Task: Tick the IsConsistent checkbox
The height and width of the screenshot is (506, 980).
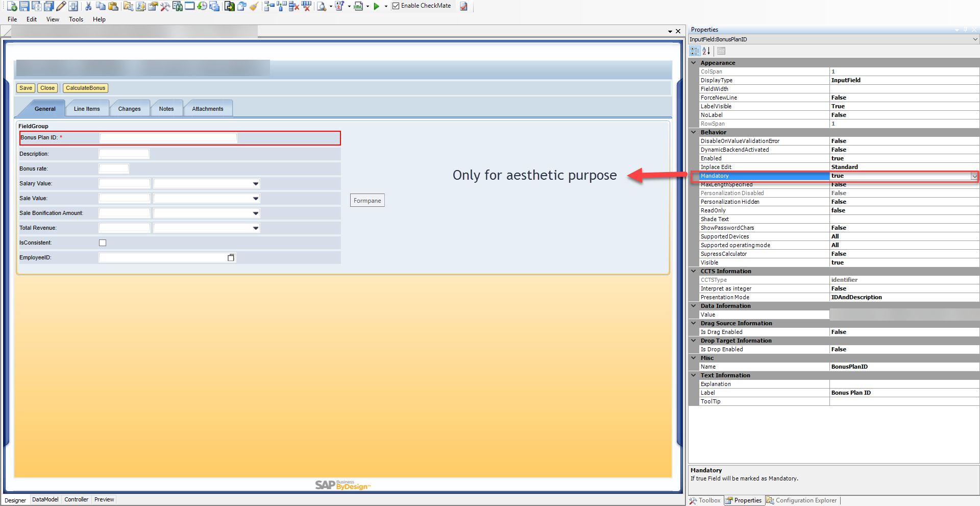Action: [x=103, y=243]
